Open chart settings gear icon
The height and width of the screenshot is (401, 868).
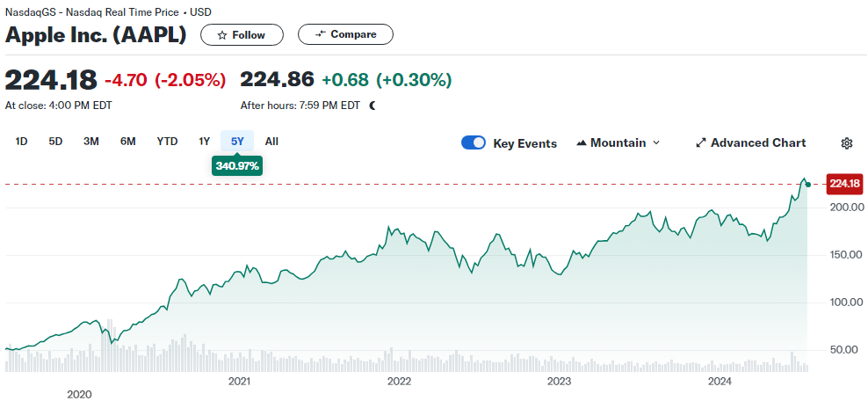(847, 143)
